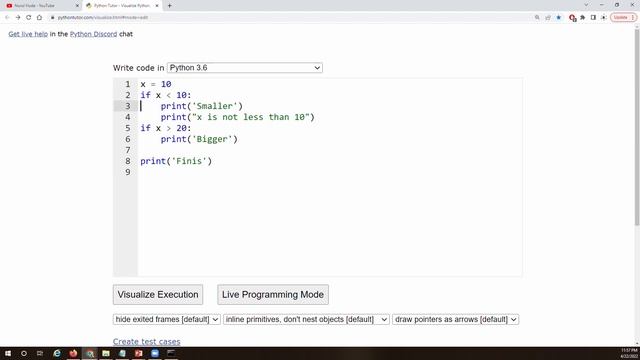The image size is (640, 360).
Task: Click the taskbar clock
Action: tap(629, 353)
